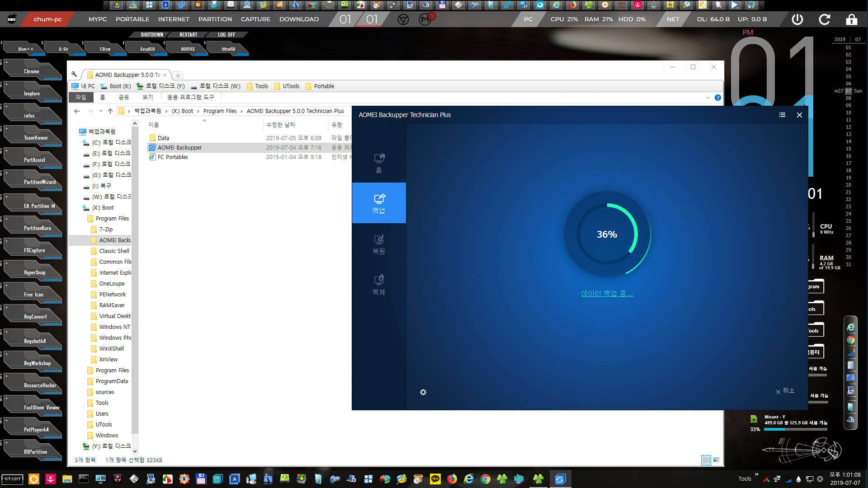Switch to large icons view in Explorer
This screenshot has width=868, height=488.
tap(716, 460)
